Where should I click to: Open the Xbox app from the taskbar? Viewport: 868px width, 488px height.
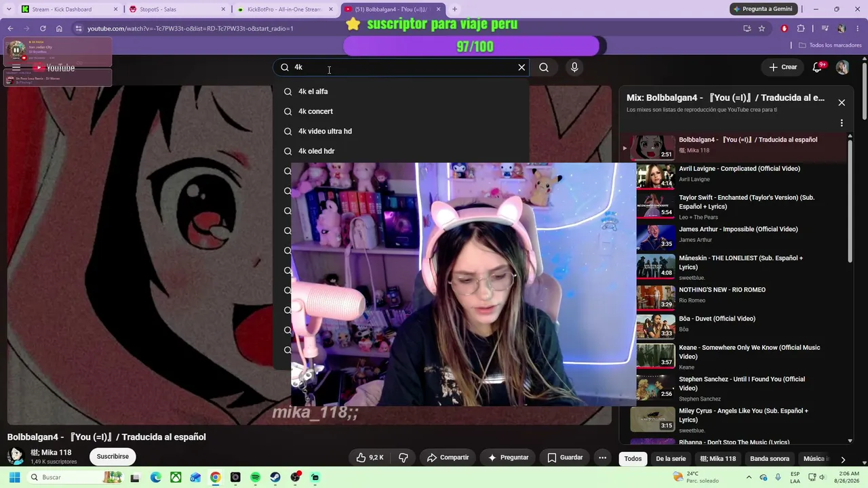click(x=176, y=477)
